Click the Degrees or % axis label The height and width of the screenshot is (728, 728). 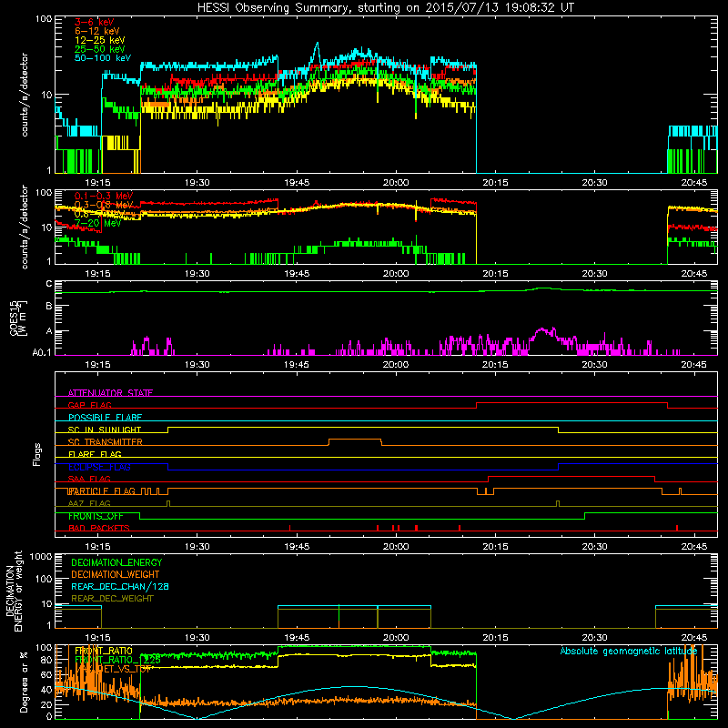[x=24, y=682]
